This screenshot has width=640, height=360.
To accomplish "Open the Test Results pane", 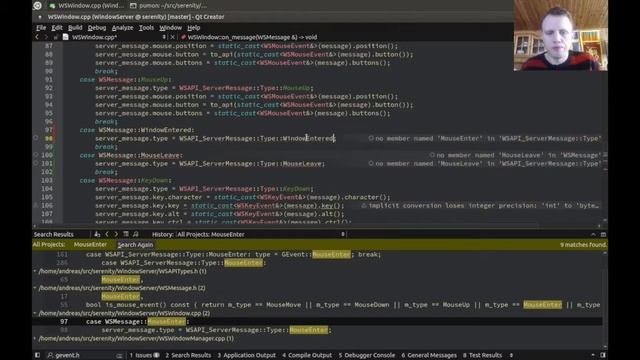I will pos(482,355).
